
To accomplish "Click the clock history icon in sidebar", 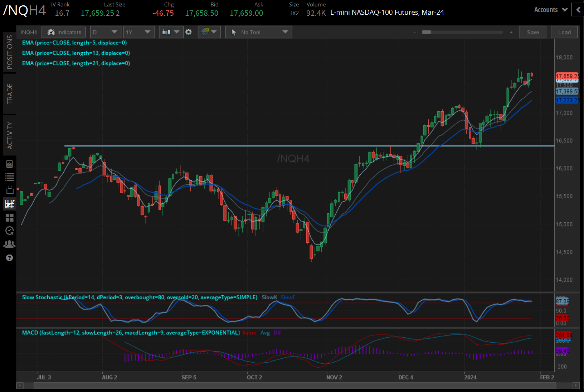I will click(x=10, y=231).
